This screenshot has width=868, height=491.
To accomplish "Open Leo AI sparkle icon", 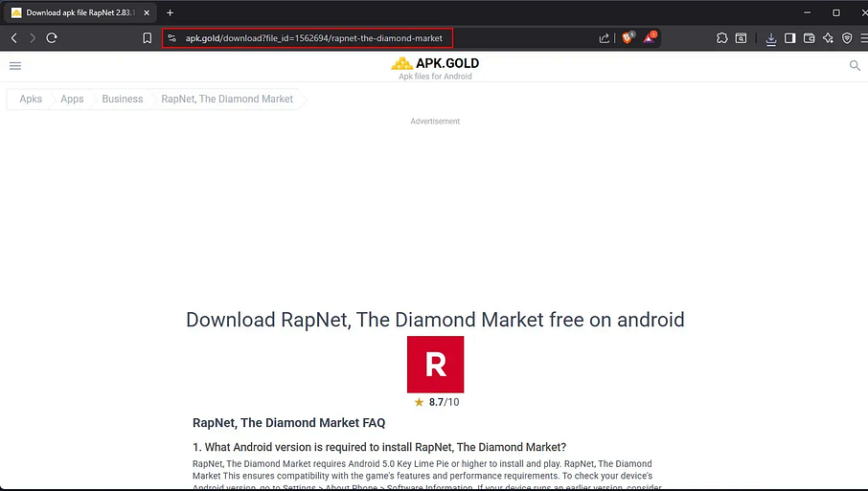I will pos(828,38).
